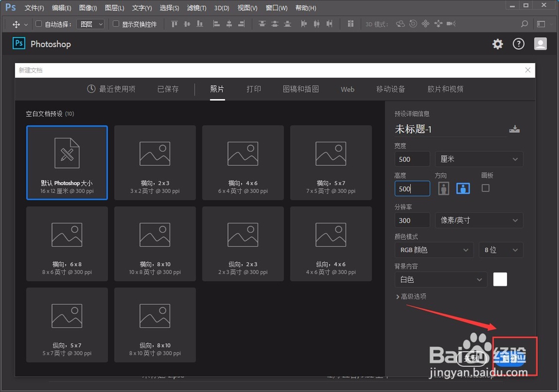Click the 3D pan mode icon
This screenshot has height=392, width=559.
click(425, 24)
